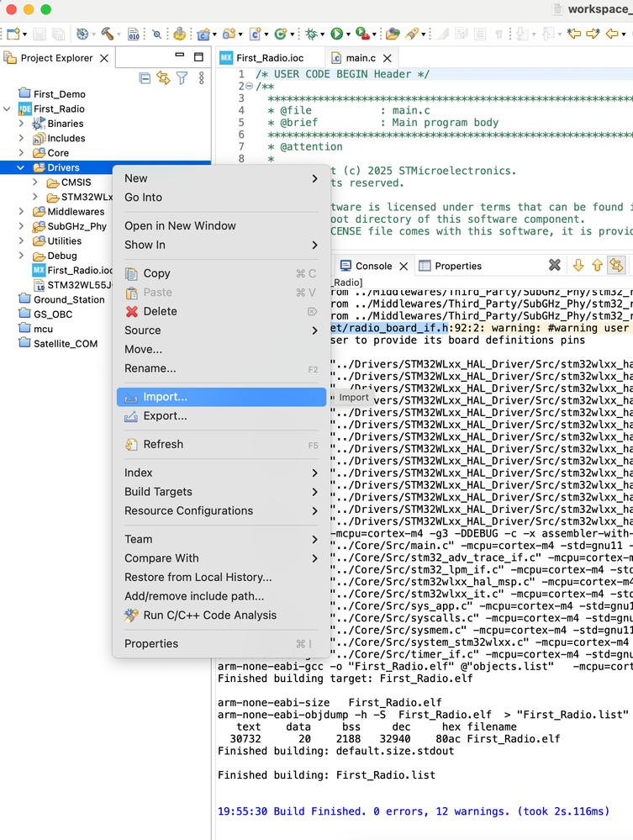The height and width of the screenshot is (840, 633).
Task: Choose Add/remove include path...
Action: pos(221,596)
